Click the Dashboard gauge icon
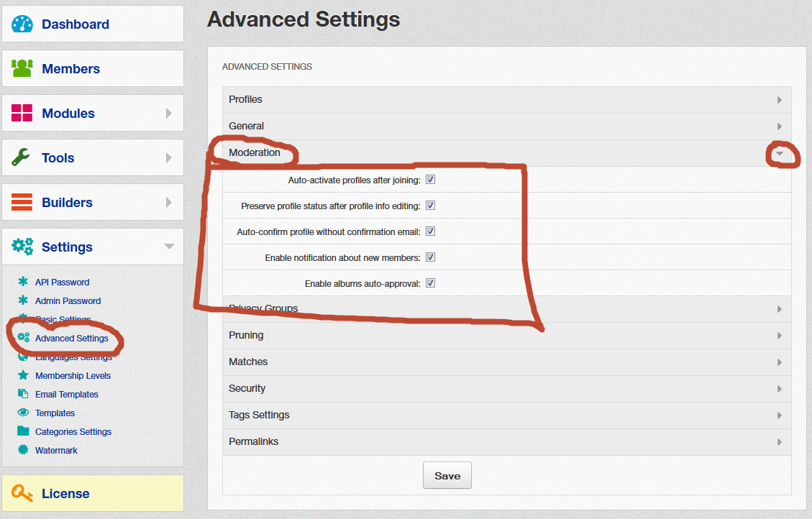Image resolution: width=812 pixels, height=519 pixels. point(23,24)
